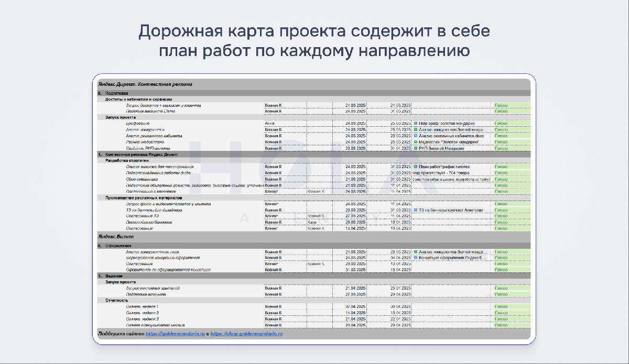Select "Готово" status in Поддержка аккаунта row
The image size is (629, 364).
point(511,294)
